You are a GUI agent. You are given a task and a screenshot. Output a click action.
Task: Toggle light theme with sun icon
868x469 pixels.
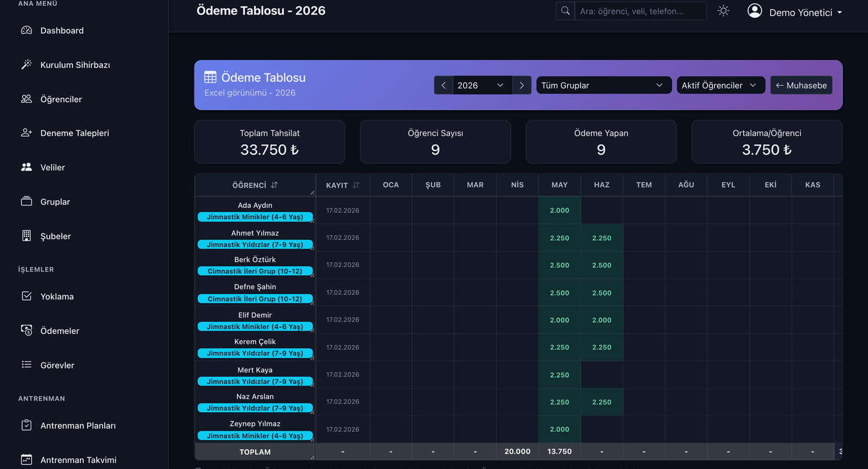click(x=723, y=11)
